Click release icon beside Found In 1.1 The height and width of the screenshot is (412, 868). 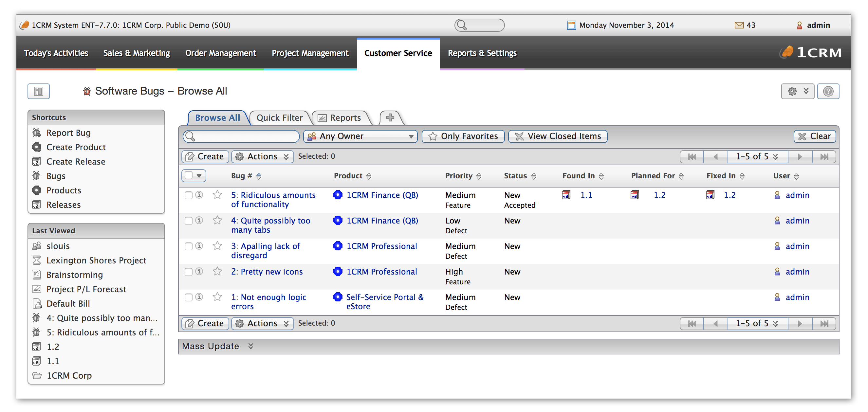click(x=566, y=195)
